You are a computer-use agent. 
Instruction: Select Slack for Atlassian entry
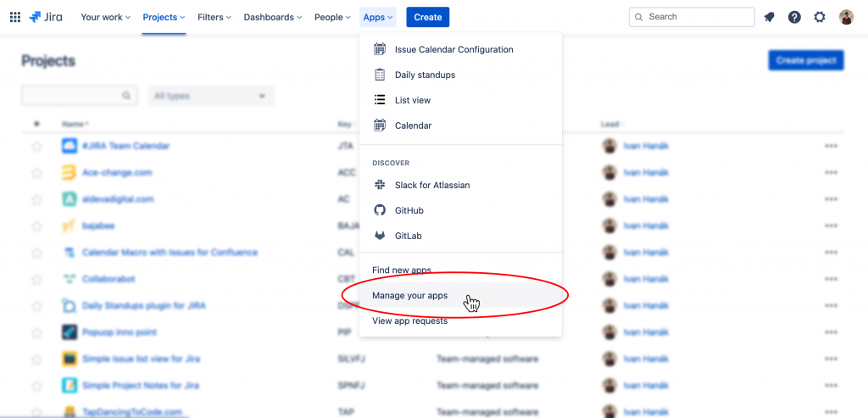tap(460, 185)
